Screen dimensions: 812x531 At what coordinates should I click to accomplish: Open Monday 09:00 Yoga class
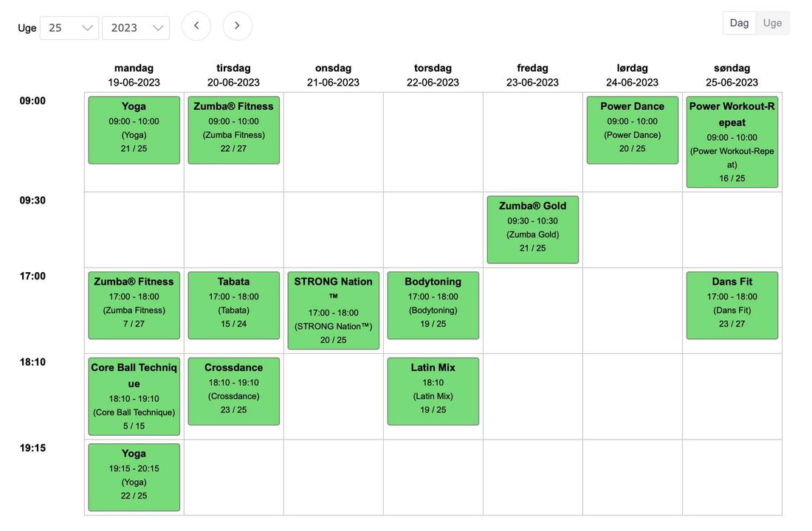(x=134, y=130)
